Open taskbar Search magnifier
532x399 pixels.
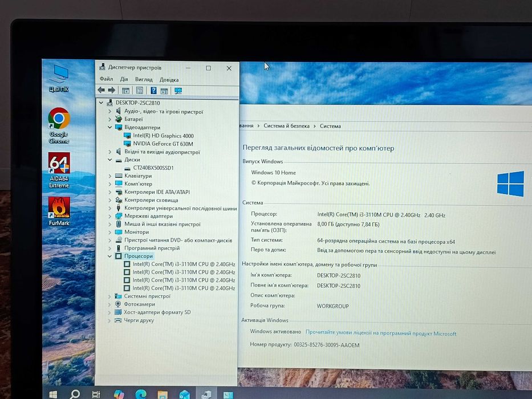tap(74, 394)
